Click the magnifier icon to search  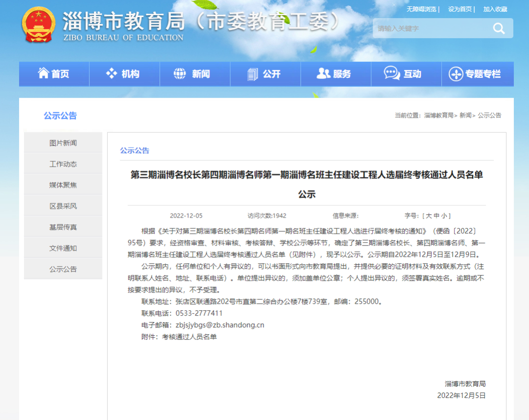[499, 28]
